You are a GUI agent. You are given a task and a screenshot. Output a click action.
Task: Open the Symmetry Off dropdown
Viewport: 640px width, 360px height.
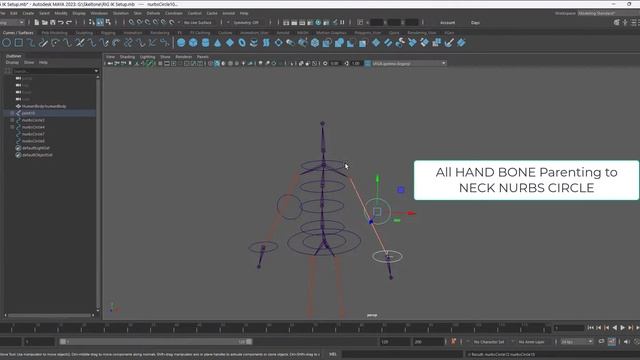point(246,22)
